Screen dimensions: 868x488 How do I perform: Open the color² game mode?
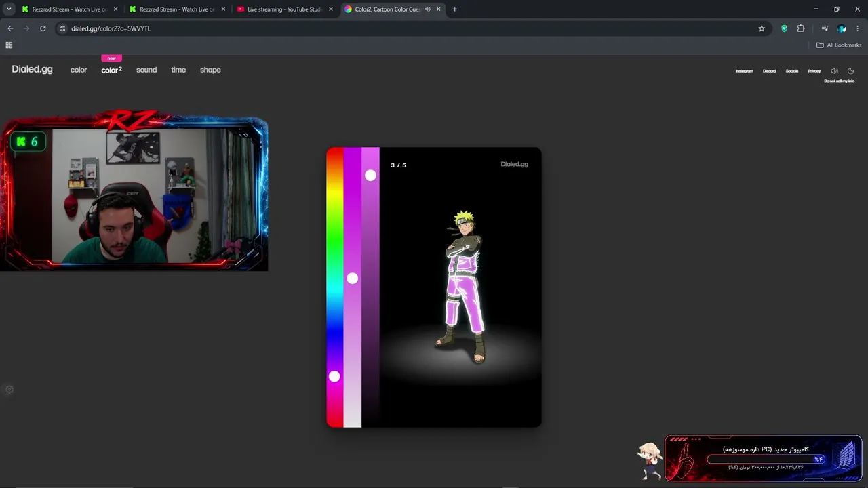point(112,70)
